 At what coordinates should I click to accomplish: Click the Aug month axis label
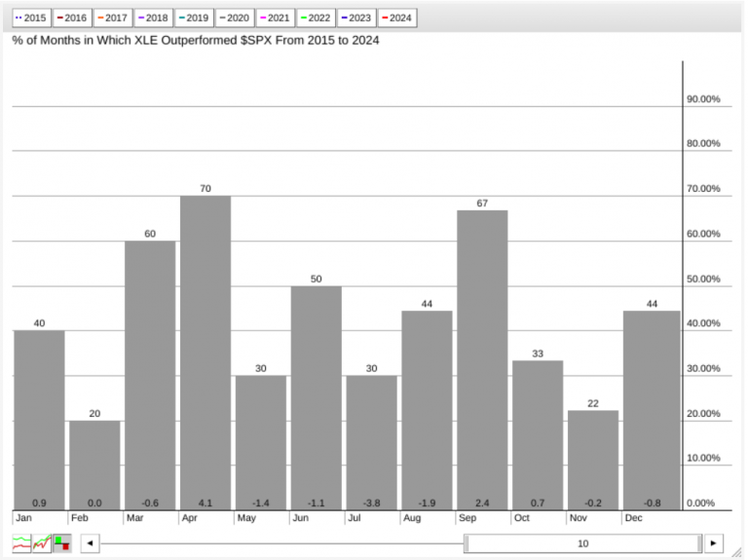[412, 518]
